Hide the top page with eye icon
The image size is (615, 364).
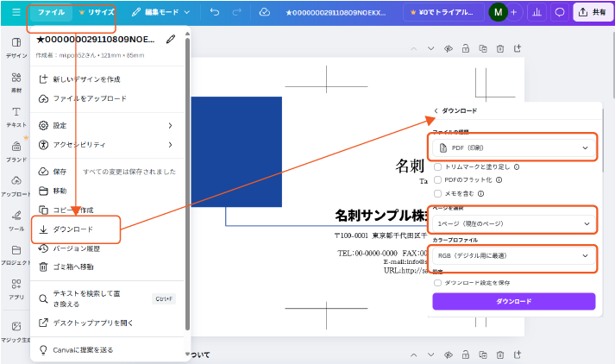(449, 48)
